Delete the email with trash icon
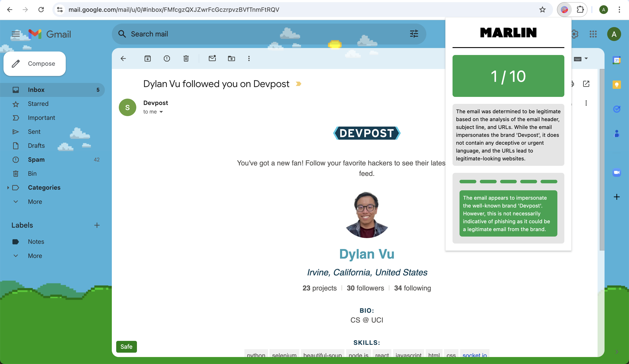The image size is (629, 364). (x=186, y=58)
